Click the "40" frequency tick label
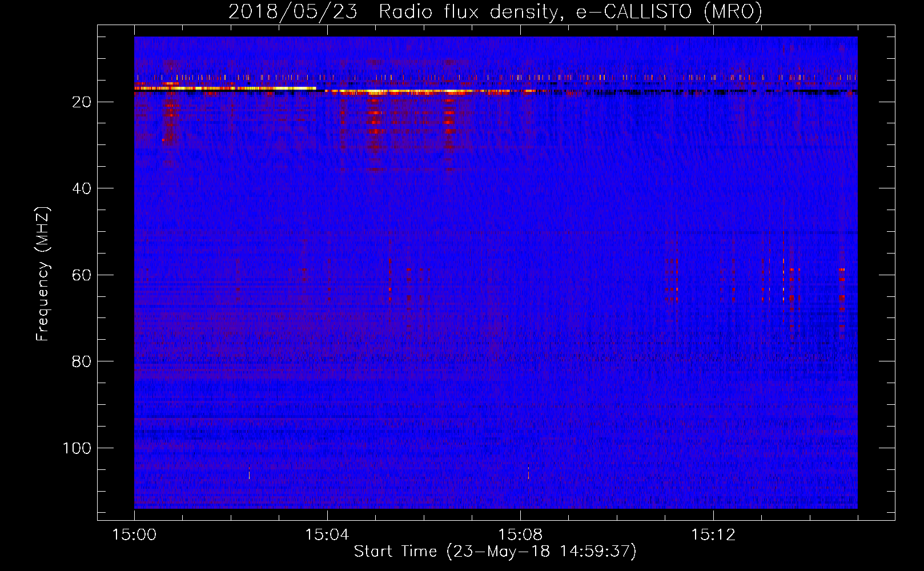Image resolution: width=924 pixels, height=571 pixels. 82,188
